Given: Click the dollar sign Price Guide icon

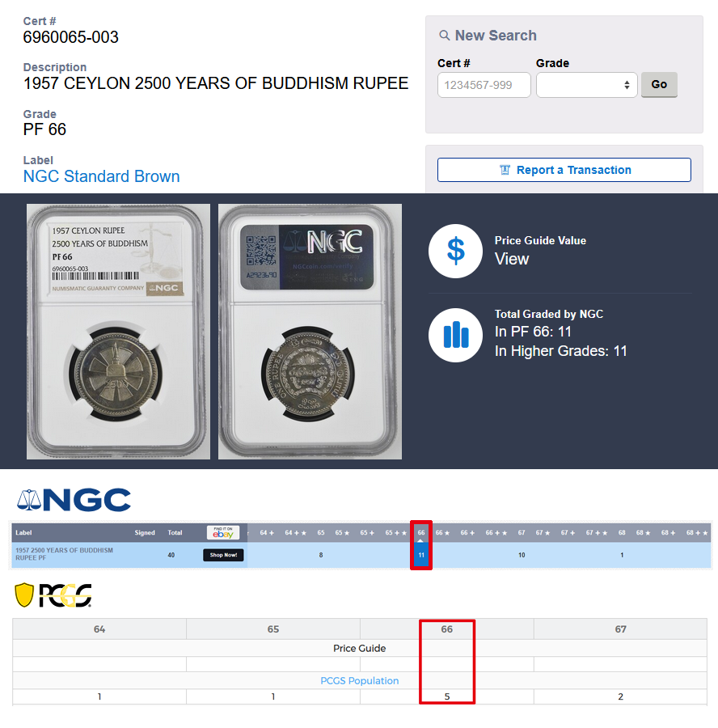Looking at the screenshot, I should pos(455,252).
